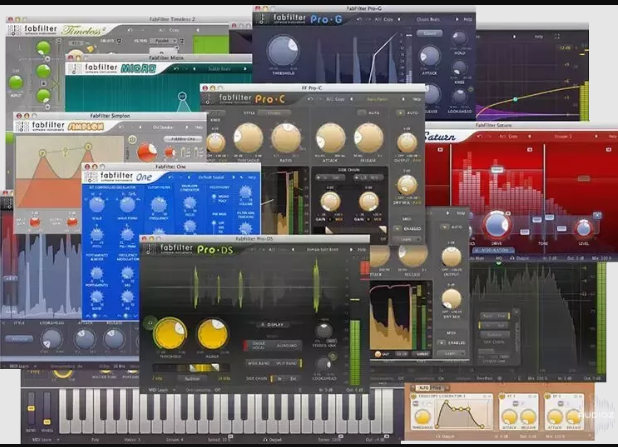Adjust the Pro-G Threshold knob
The height and width of the screenshot is (447, 618).
[283, 51]
